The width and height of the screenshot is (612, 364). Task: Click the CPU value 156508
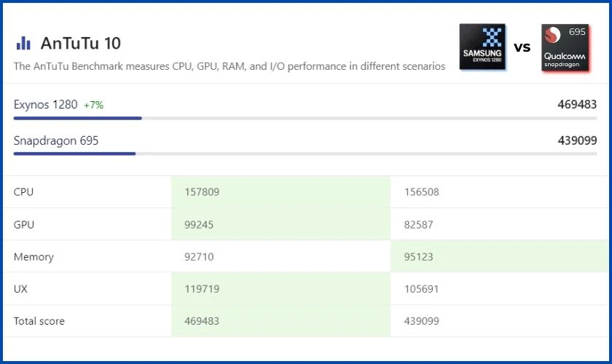point(422,192)
